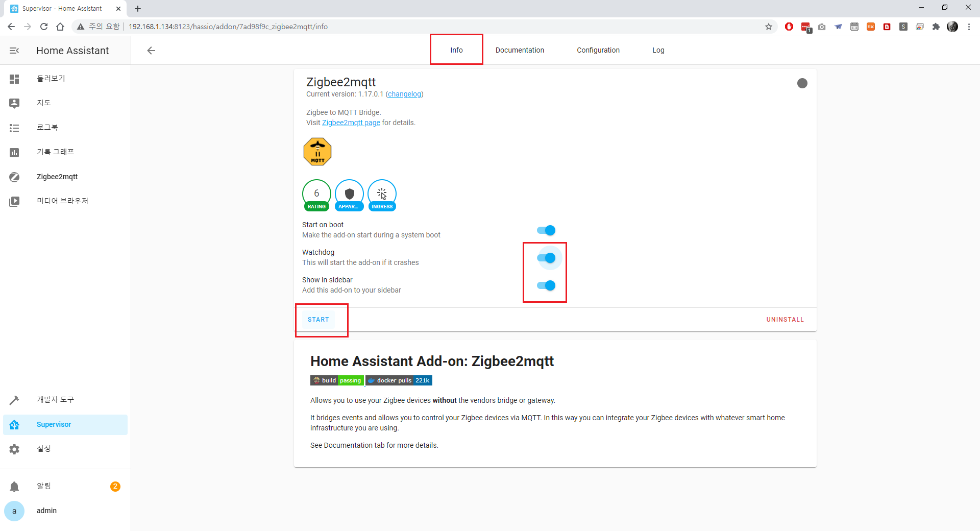
Task: Bookmark this page with the star icon
Action: click(769, 27)
